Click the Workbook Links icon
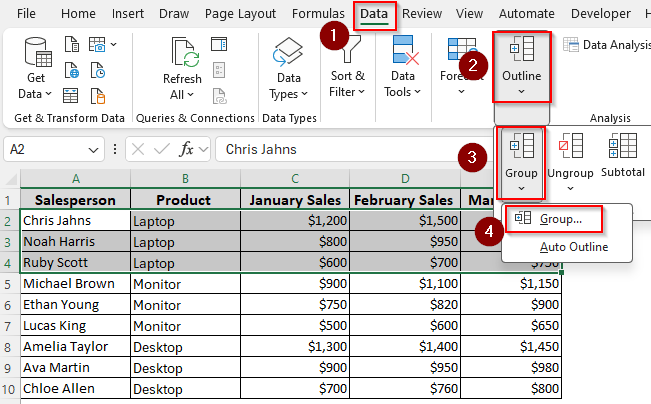 219,96
